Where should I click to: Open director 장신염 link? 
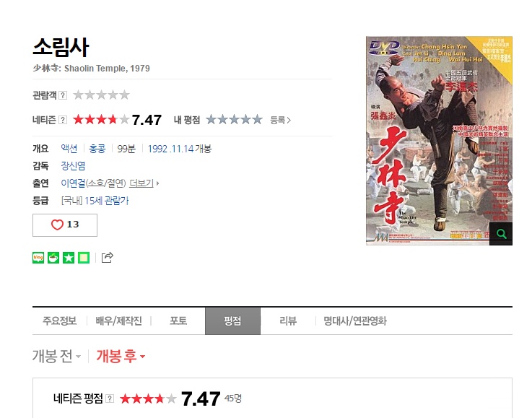click(x=73, y=166)
